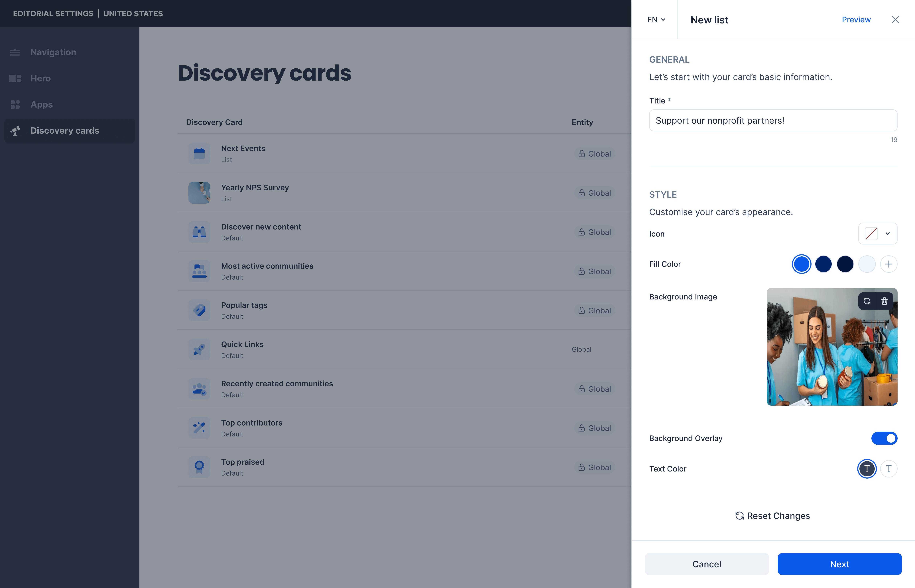Pick the medium navy fill color

[x=823, y=264]
